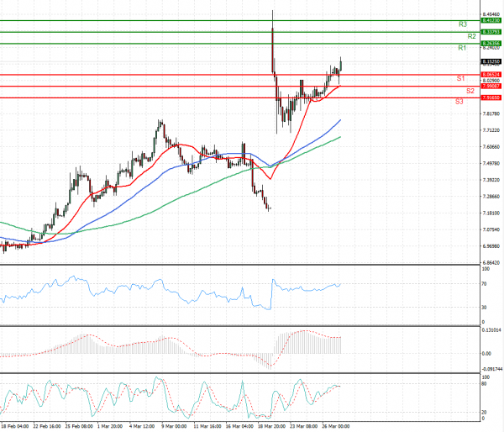Select the red 7.99087 price tag
Image resolution: width=504 pixels, height=432 pixels.
click(x=491, y=87)
